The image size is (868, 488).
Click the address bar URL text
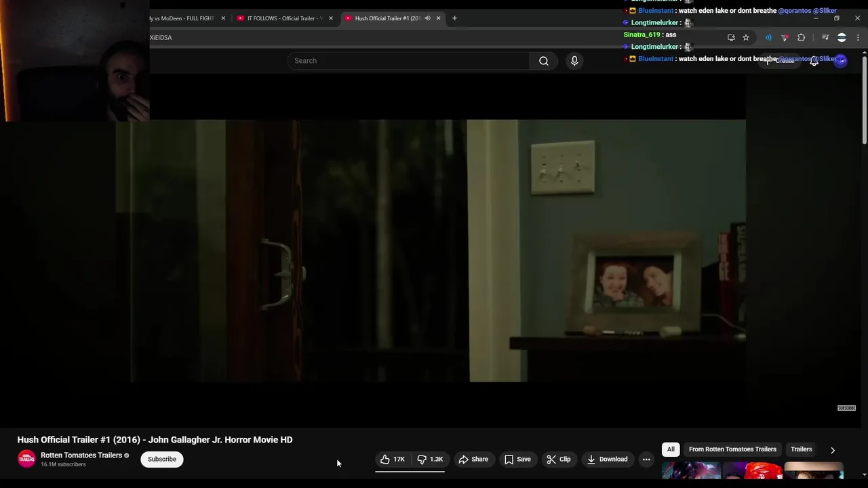pos(161,37)
